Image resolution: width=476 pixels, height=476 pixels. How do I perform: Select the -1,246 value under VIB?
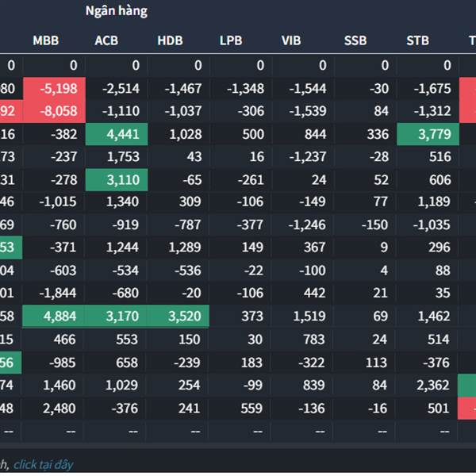[x=307, y=225]
